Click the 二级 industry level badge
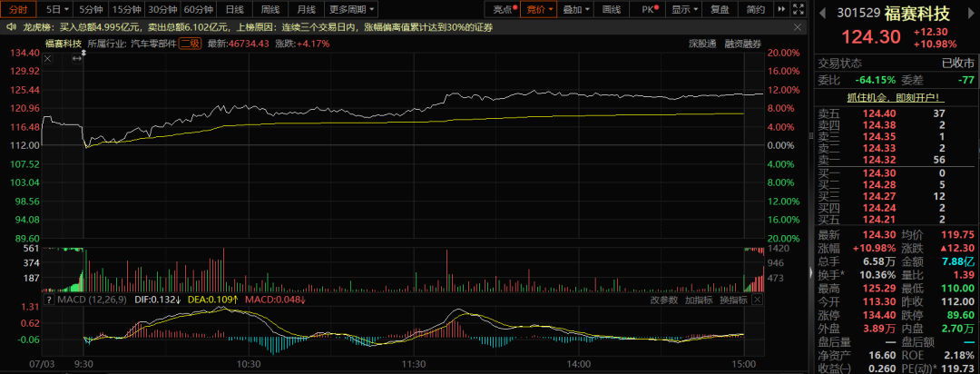This screenshot has width=980, height=374. pos(190,44)
